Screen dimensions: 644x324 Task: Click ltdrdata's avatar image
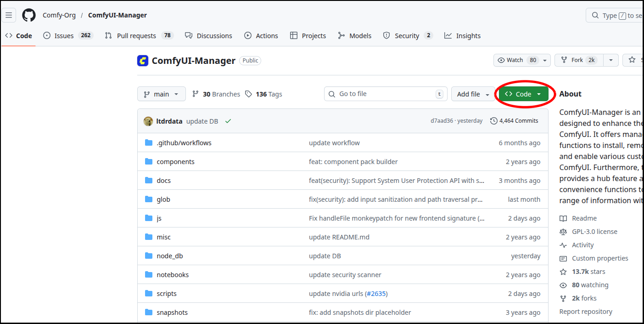point(148,121)
